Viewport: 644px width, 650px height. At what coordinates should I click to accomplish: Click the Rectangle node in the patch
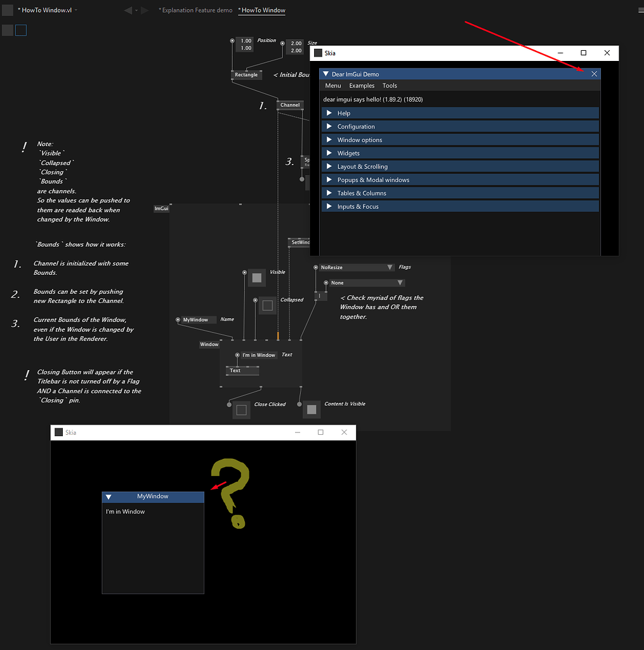(246, 75)
